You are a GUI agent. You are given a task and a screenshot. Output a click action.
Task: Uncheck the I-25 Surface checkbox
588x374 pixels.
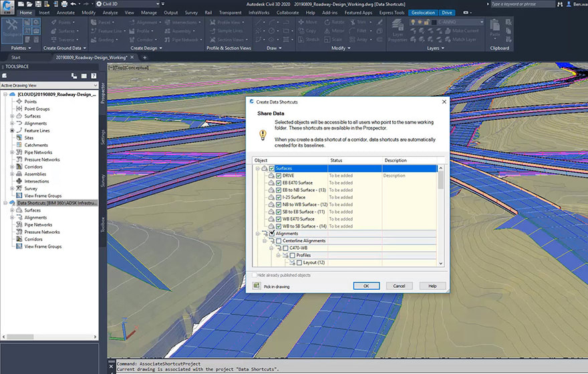pyautogui.click(x=279, y=197)
